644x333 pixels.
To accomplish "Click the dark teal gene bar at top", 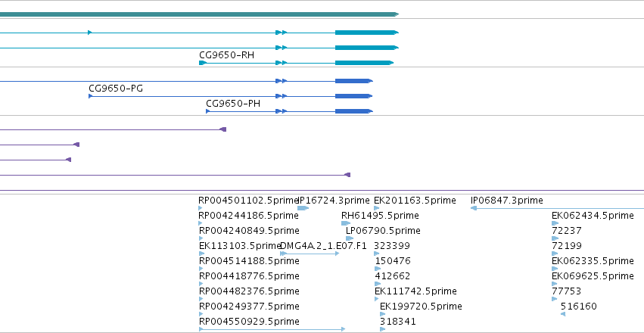I will 199,14.
